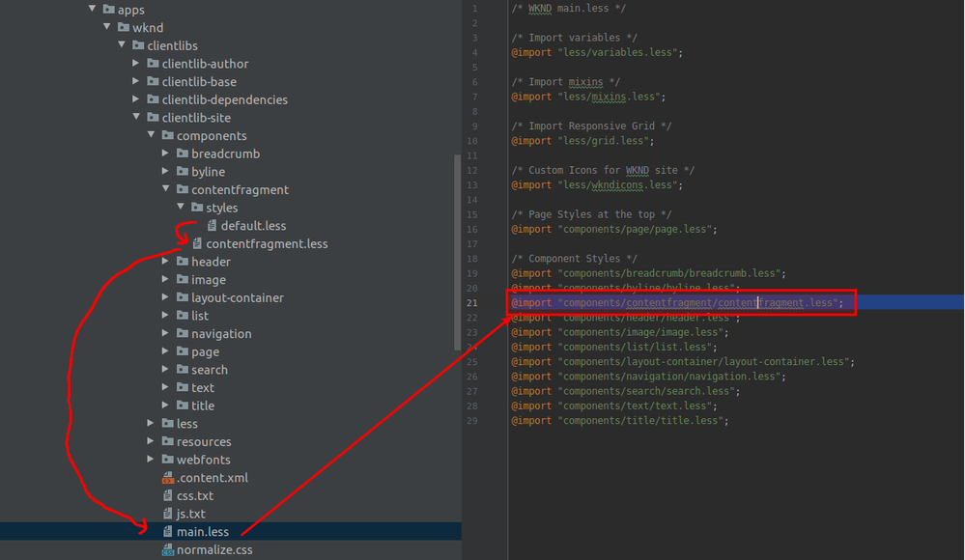Select the resources folder in tree
This screenshot has height=560, width=965.
[x=203, y=441]
